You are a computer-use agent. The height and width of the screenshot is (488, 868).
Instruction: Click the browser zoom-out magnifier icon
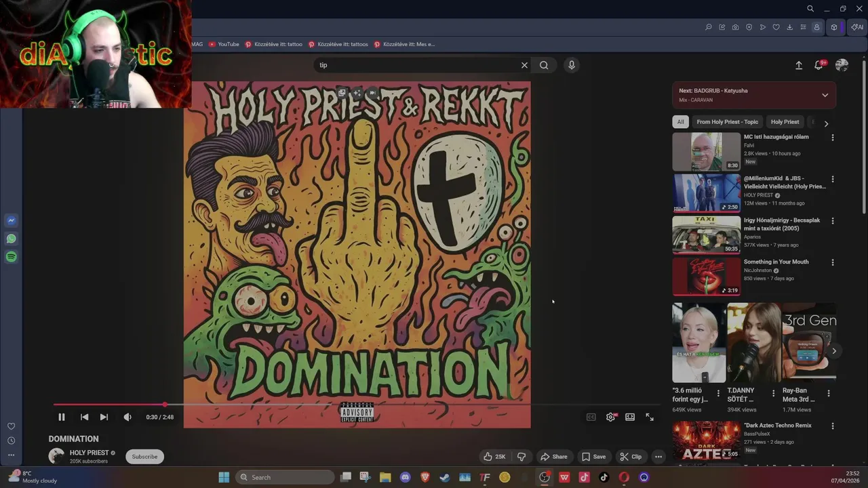tap(708, 27)
